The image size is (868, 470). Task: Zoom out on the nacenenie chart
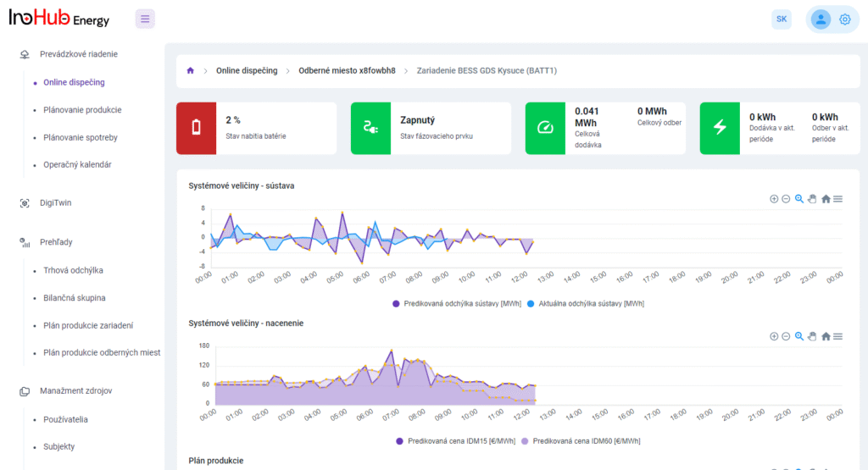click(786, 336)
